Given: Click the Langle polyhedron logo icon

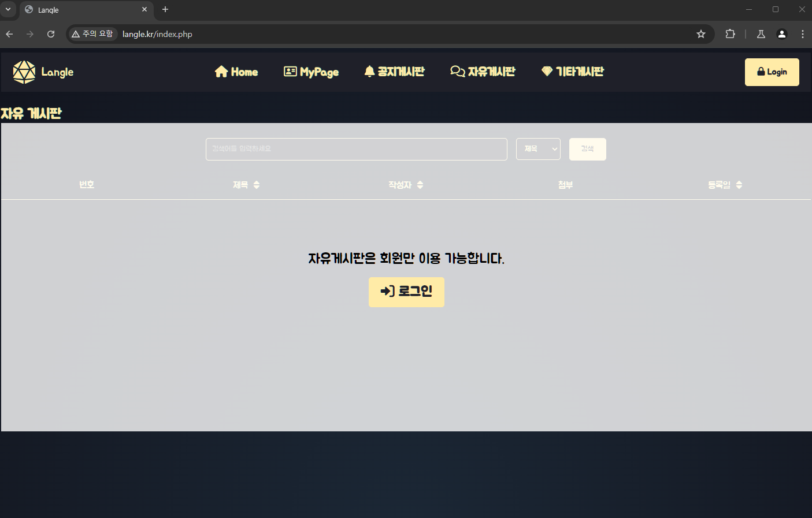Looking at the screenshot, I should (24, 72).
